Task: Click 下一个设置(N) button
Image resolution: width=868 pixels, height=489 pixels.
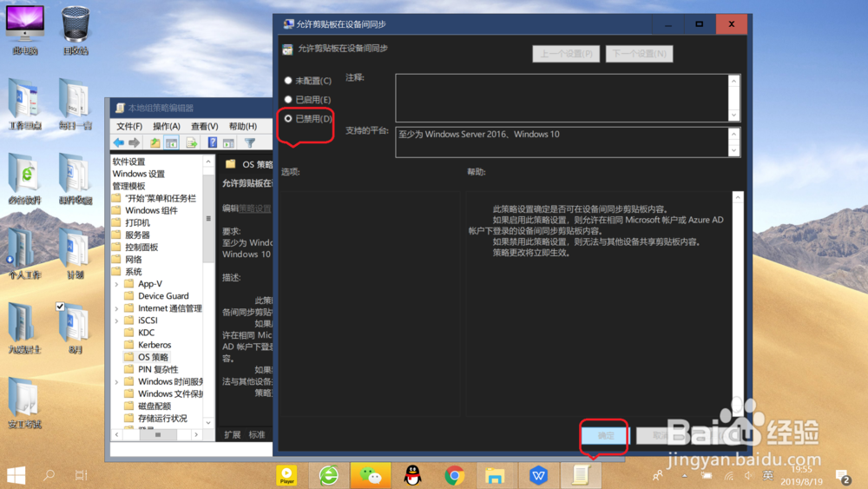Action: [640, 54]
